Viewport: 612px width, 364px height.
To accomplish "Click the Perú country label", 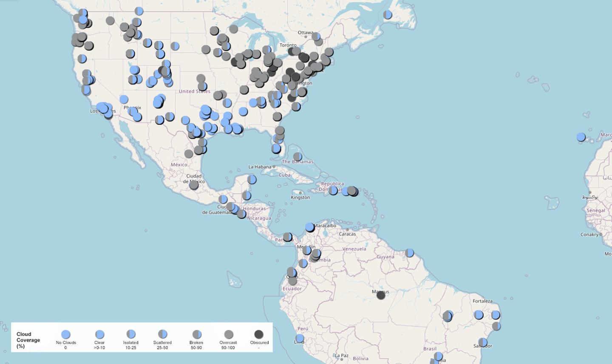I will tap(303, 329).
